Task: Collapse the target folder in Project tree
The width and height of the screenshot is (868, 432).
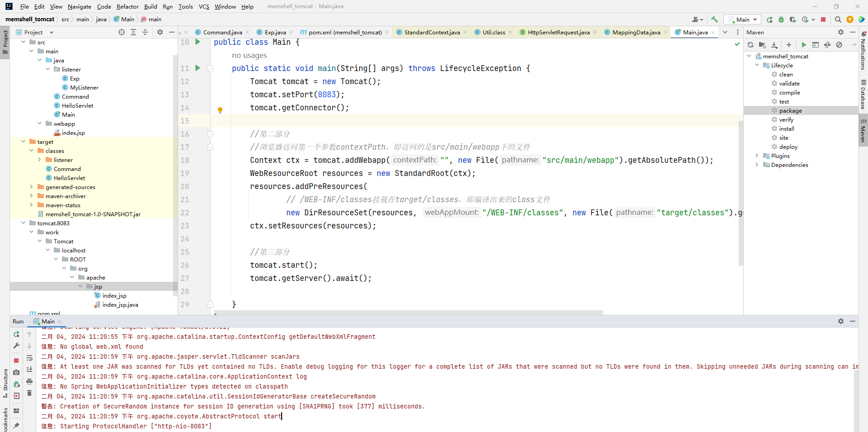Action: click(24, 142)
